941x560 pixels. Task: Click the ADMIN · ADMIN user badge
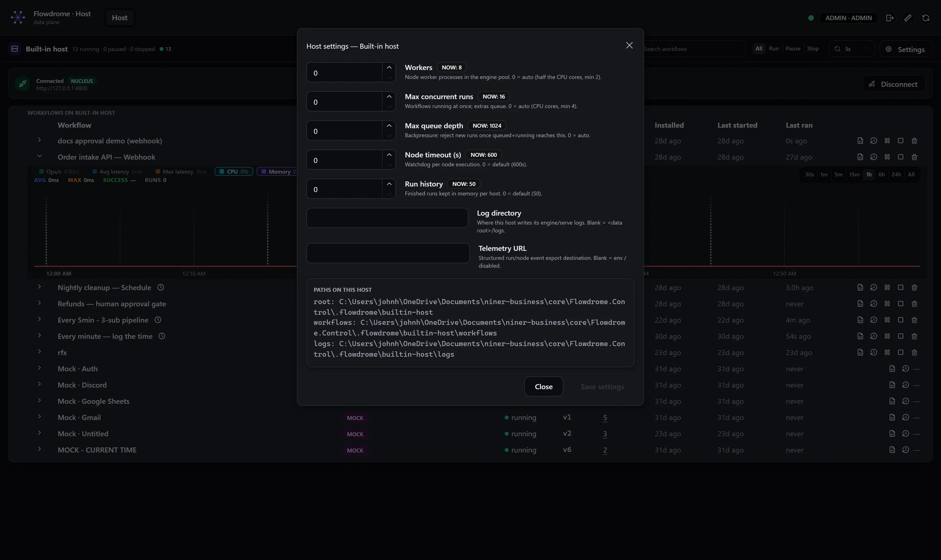(x=849, y=18)
